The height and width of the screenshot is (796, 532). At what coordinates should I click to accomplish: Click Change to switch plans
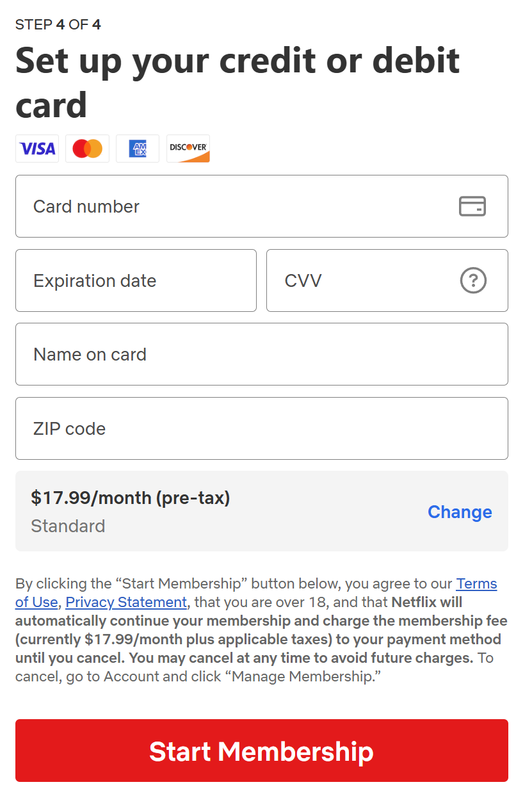pos(460,512)
